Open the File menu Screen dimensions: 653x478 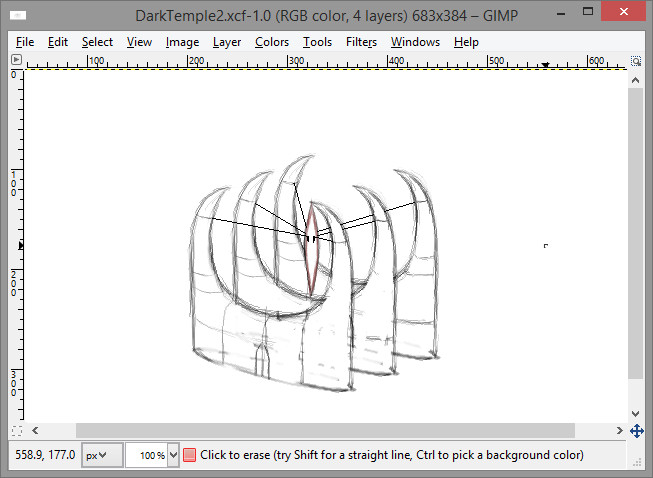[x=25, y=42]
